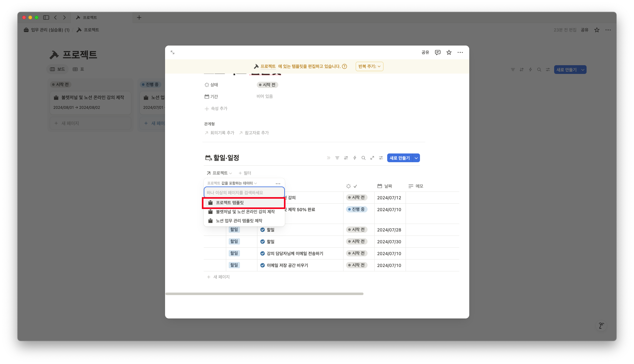Expand the arrow beside 새로 만들기 button
This screenshot has height=364, width=634.
tap(416, 158)
